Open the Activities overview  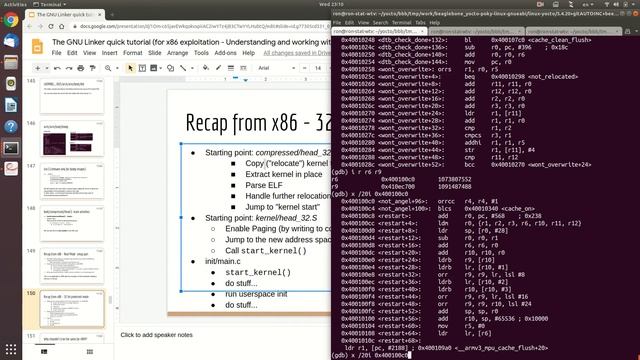point(15,4)
